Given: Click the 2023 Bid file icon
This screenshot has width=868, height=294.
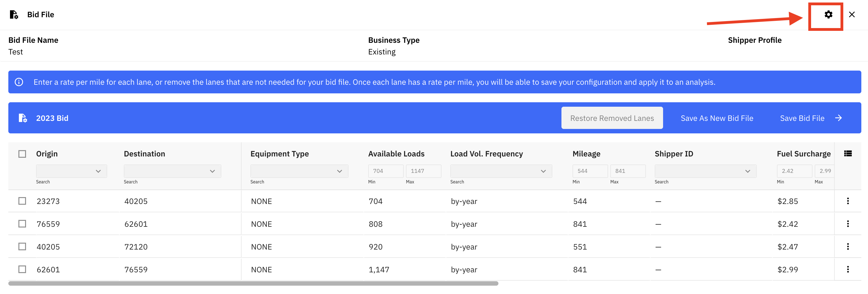Looking at the screenshot, I should click(22, 118).
